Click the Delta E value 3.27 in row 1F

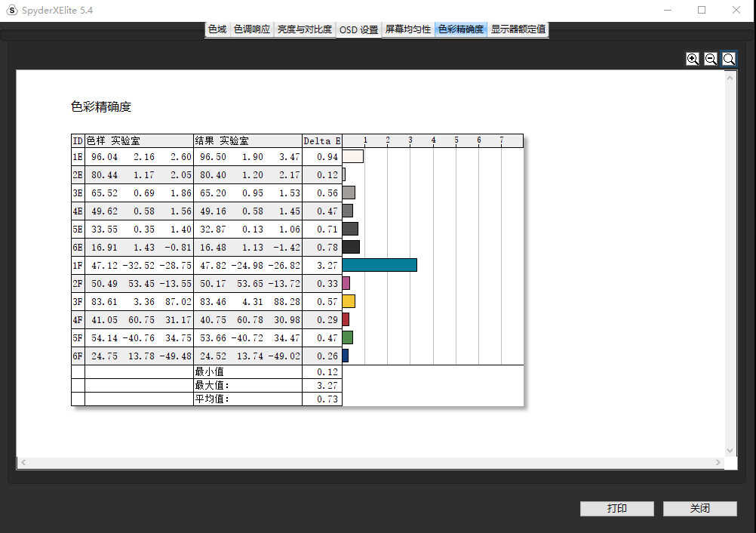[327, 265]
